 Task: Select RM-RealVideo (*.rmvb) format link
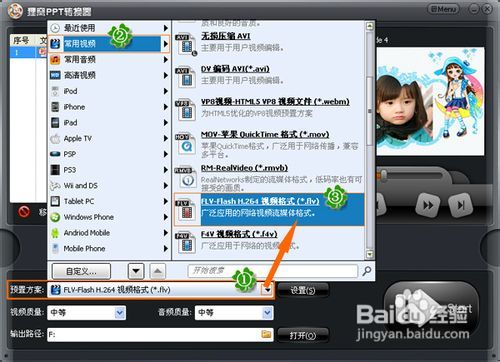coord(244,168)
